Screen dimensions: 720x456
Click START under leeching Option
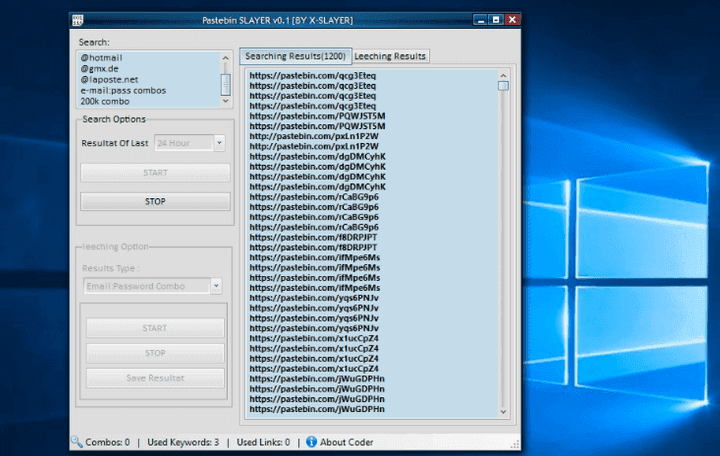pos(155,328)
